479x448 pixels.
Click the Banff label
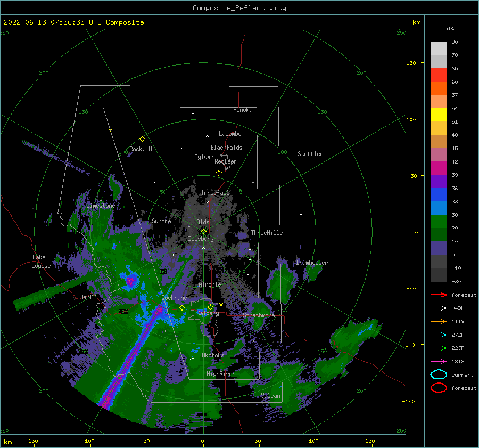[x=88, y=297]
